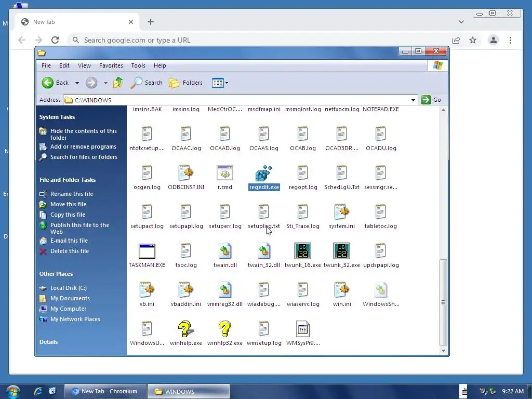Select the setuplog.txt file icon
This screenshot has width=532, height=399.
(263, 212)
